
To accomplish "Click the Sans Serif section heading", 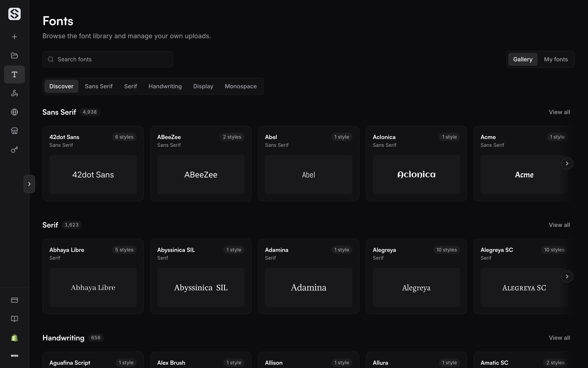I will tap(59, 112).
